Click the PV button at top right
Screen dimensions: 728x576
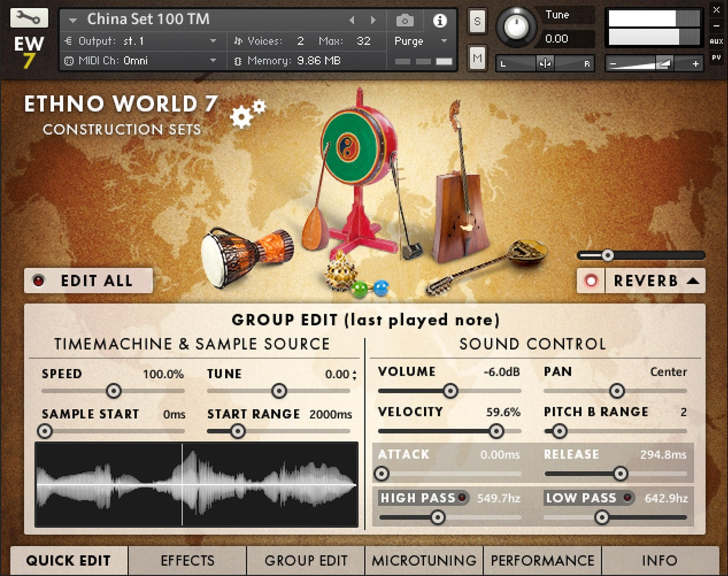pos(716,58)
